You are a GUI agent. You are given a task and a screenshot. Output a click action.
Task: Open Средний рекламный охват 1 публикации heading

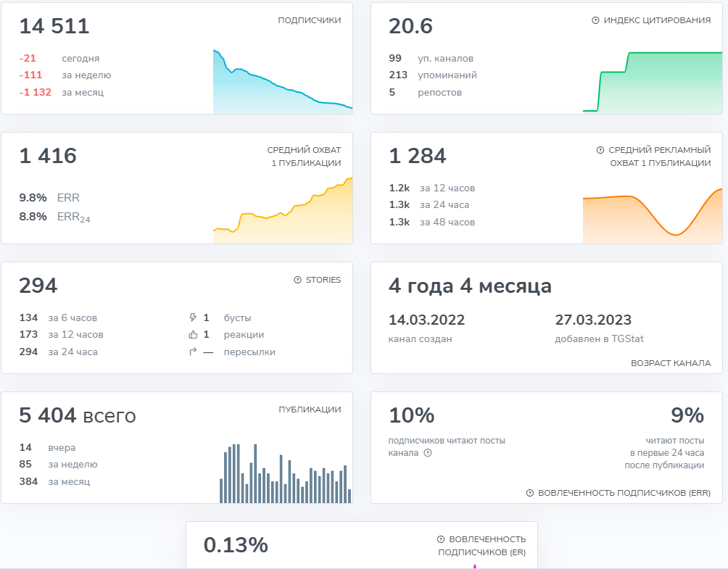[x=660, y=157]
